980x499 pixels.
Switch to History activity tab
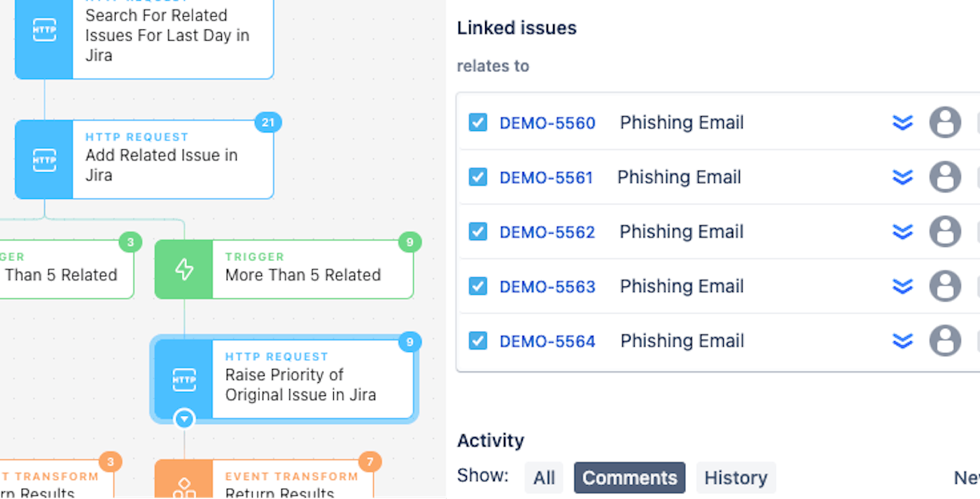[736, 478]
